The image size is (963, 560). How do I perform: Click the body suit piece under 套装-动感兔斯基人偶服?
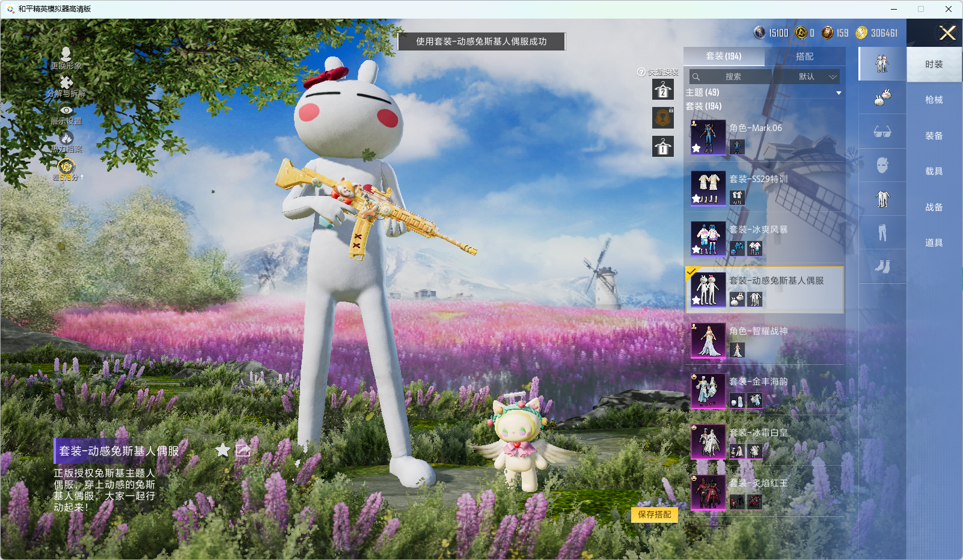(x=755, y=299)
